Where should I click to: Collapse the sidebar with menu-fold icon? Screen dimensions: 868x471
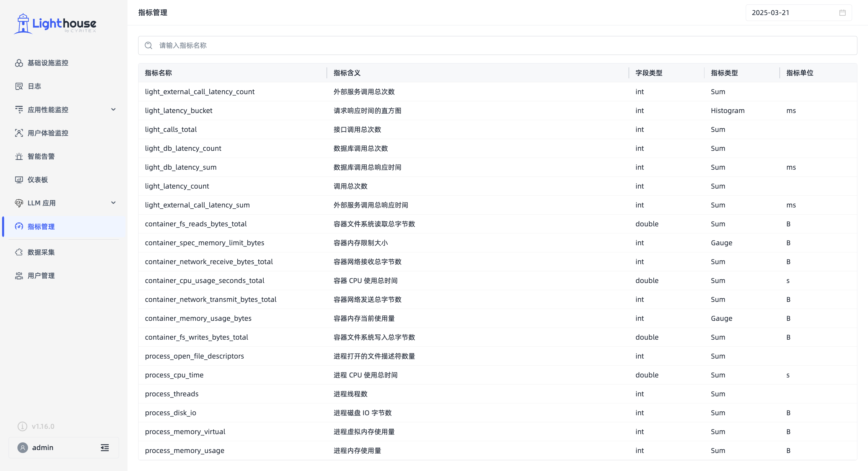coord(105,447)
